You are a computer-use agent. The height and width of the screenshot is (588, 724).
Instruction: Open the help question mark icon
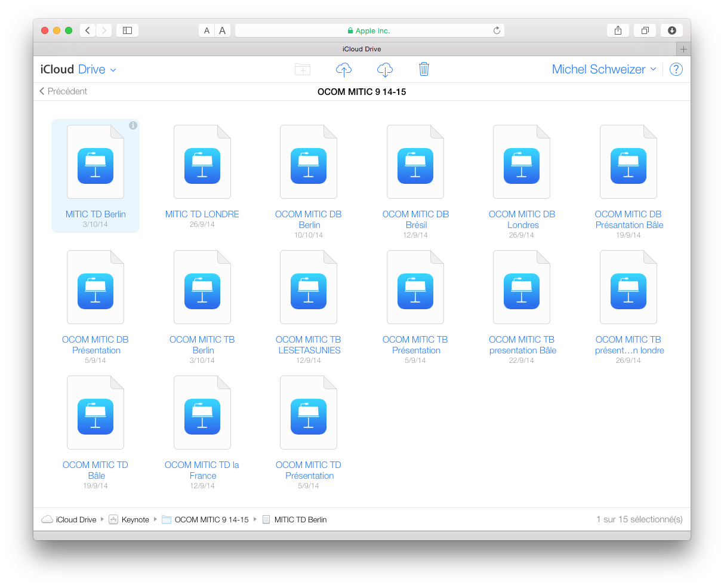676,69
